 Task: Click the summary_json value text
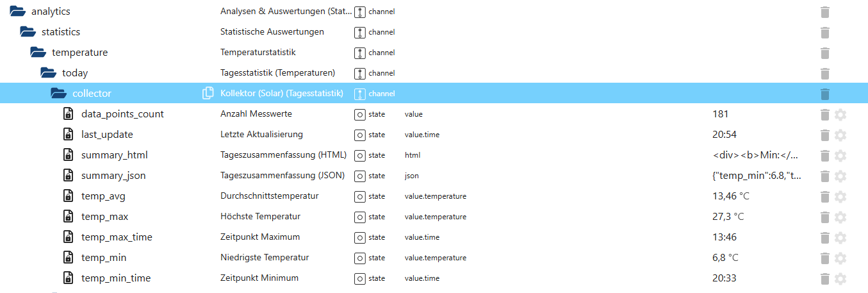756,176
